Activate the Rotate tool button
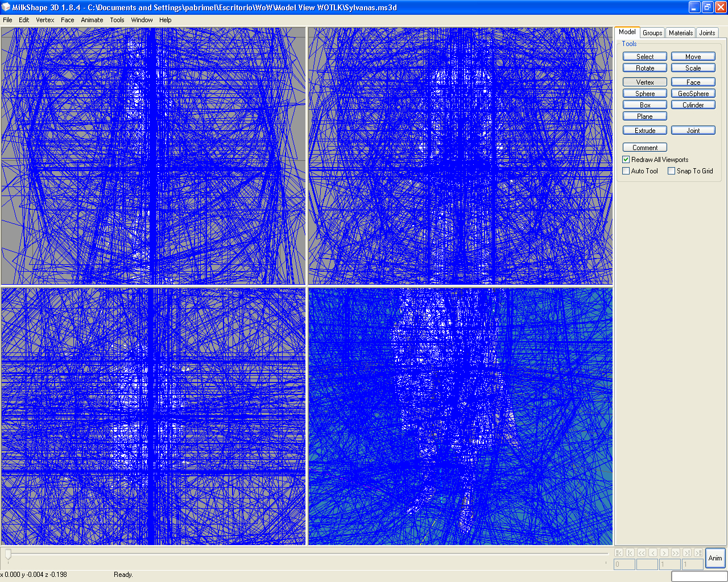This screenshot has width=728, height=582. tap(645, 68)
